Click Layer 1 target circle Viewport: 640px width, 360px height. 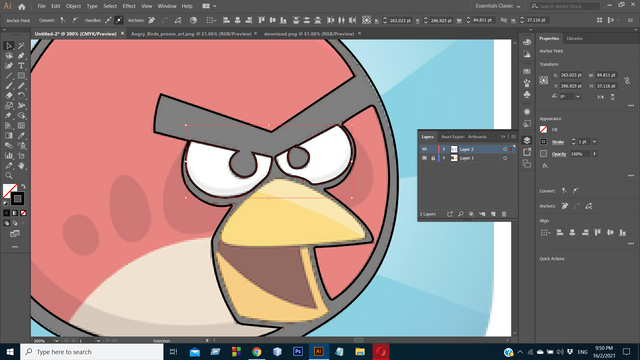click(x=505, y=158)
